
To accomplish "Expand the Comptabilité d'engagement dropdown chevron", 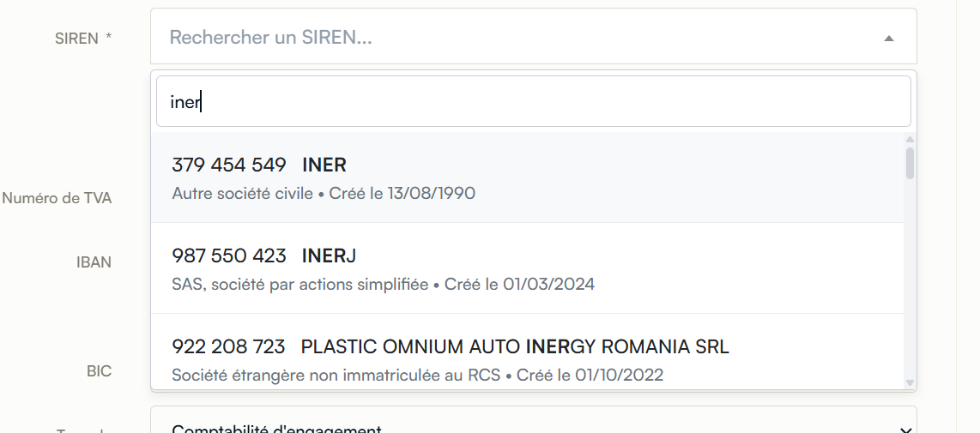I will pyautogui.click(x=905, y=430).
